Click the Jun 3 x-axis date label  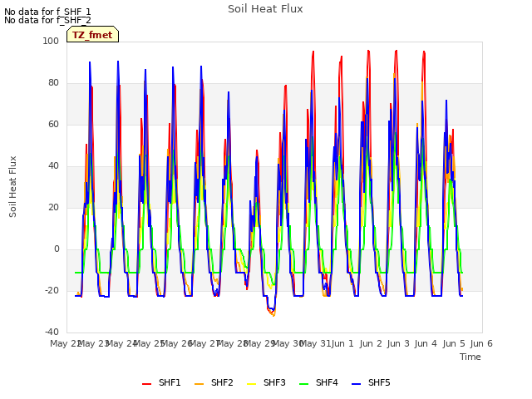coord(398,343)
